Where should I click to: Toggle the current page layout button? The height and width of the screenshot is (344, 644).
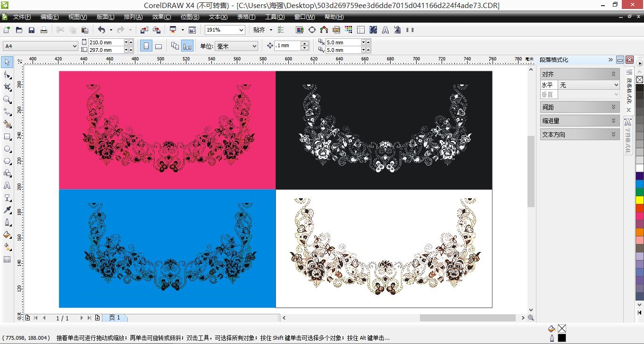188,46
